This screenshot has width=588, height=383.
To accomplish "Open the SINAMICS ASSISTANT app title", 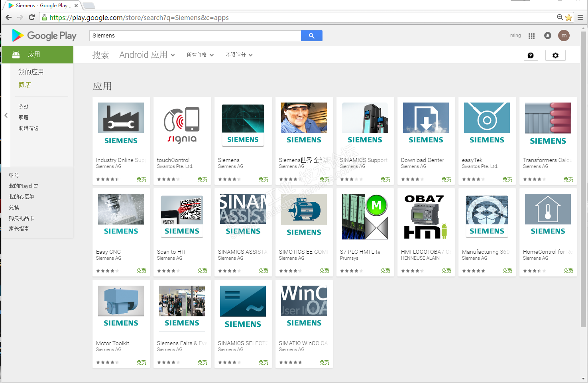I will [x=243, y=252].
